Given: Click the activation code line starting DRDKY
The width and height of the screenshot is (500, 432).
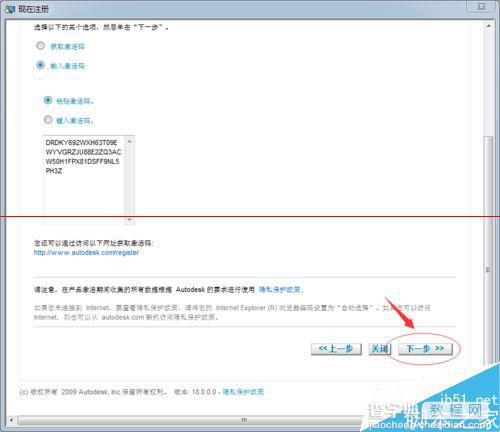Looking at the screenshot, I should pos(81,143).
